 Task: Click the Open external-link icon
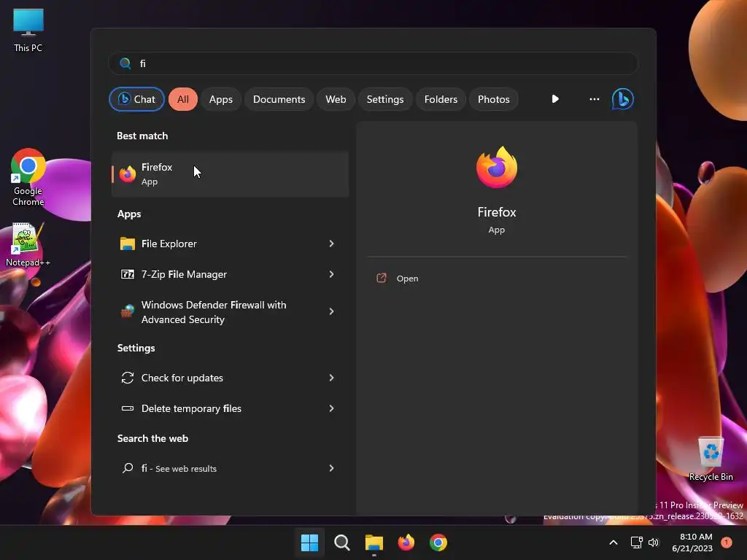(x=381, y=278)
